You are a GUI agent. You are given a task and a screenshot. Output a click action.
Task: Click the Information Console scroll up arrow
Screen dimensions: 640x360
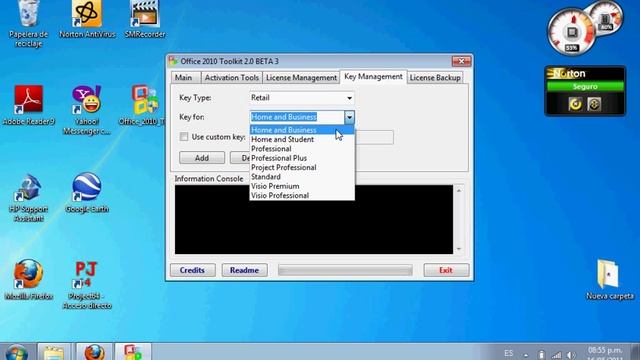click(459, 190)
